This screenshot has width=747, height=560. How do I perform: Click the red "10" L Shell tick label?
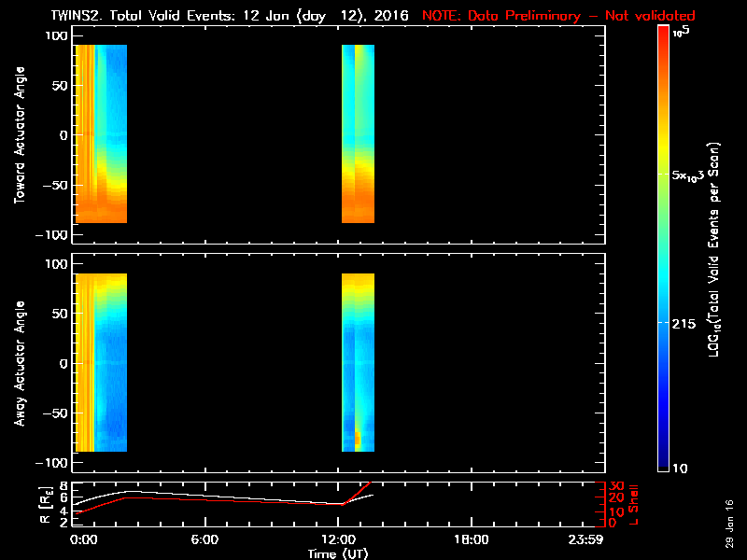616,511
